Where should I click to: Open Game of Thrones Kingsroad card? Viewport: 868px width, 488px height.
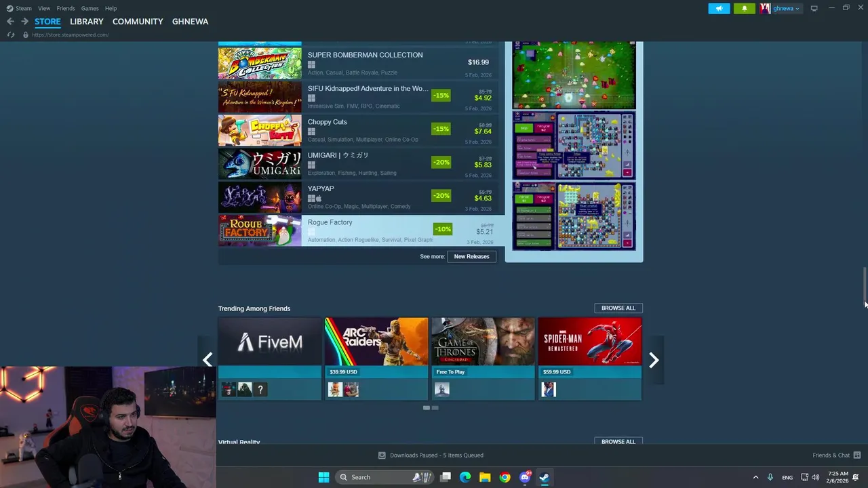[x=483, y=359]
